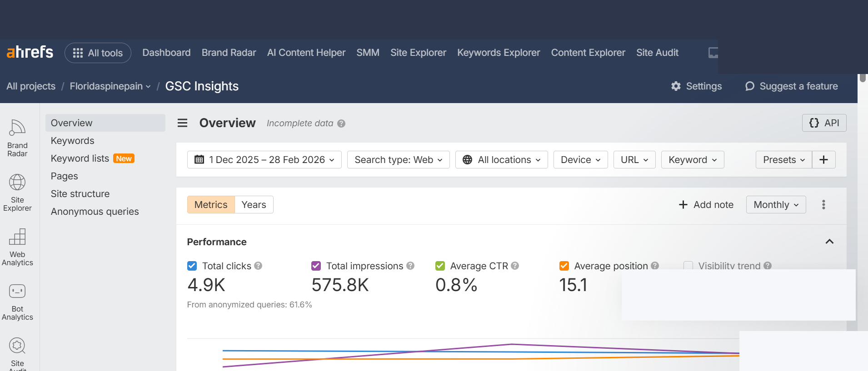868x371 pixels.
Task: Uncheck Average position metric
Action: tap(564, 266)
